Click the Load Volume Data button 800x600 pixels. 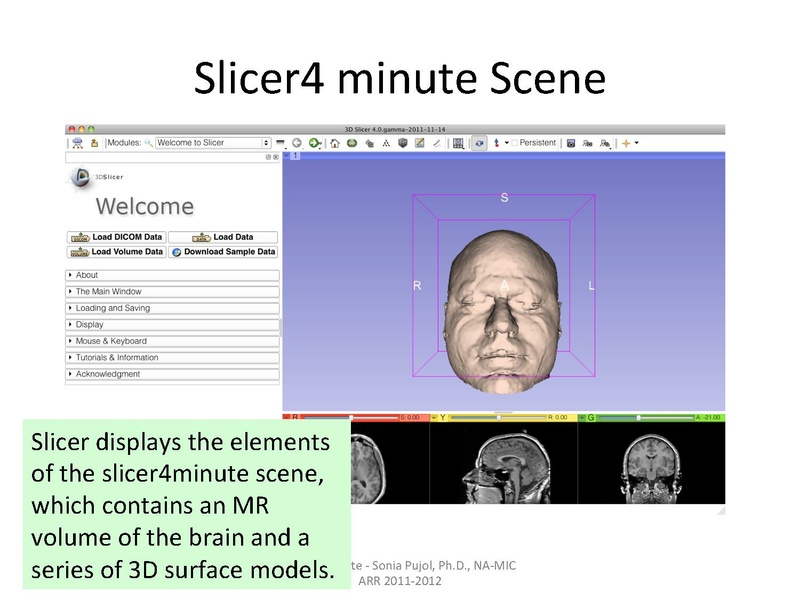116,252
